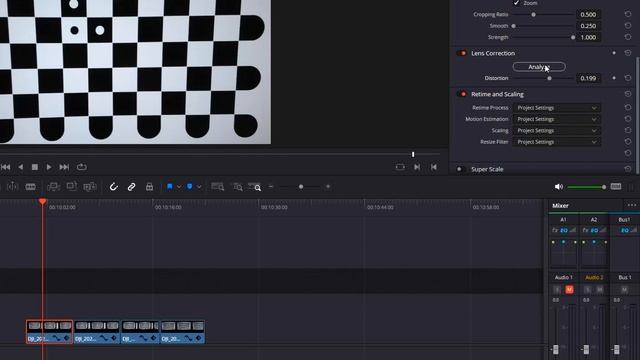This screenshot has width=640, height=360.
Task: Open the A1 channel EQ
Action: click(564, 231)
